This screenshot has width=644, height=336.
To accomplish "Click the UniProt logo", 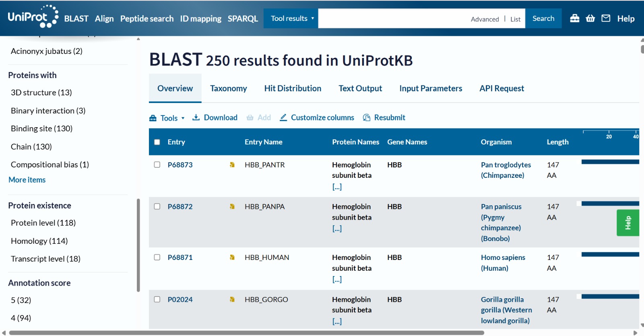I will [x=33, y=17].
